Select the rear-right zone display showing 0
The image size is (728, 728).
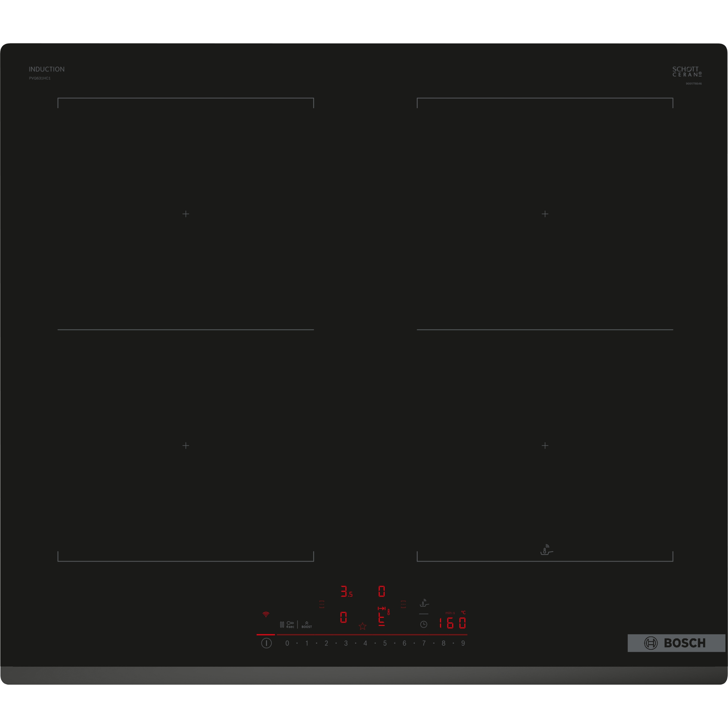click(x=382, y=591)
